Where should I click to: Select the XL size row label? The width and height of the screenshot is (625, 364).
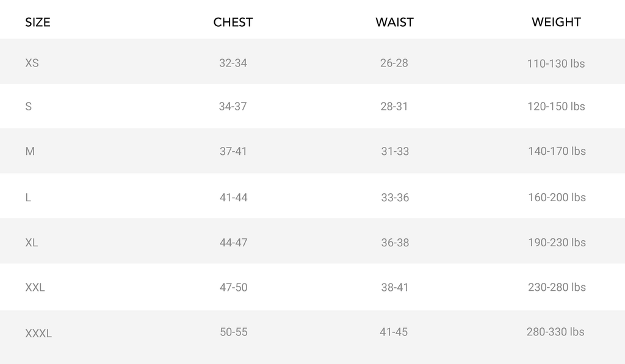pos(32,243)
